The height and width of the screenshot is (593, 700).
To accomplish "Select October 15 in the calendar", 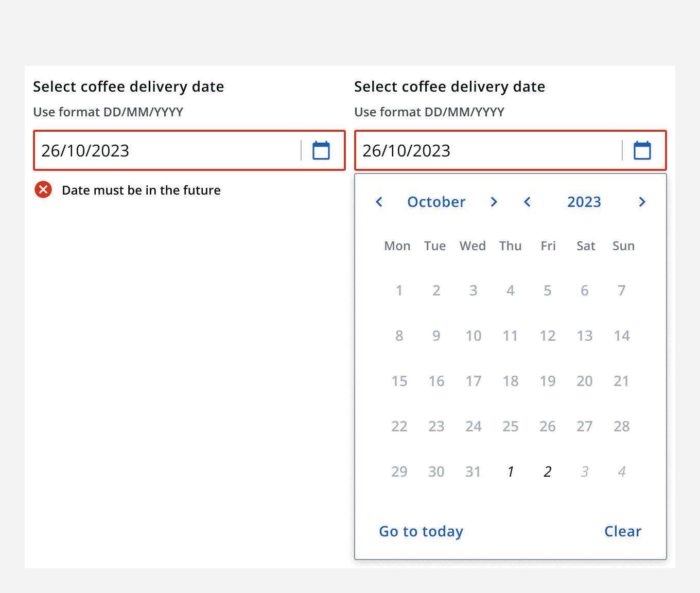I will (399, 381).
